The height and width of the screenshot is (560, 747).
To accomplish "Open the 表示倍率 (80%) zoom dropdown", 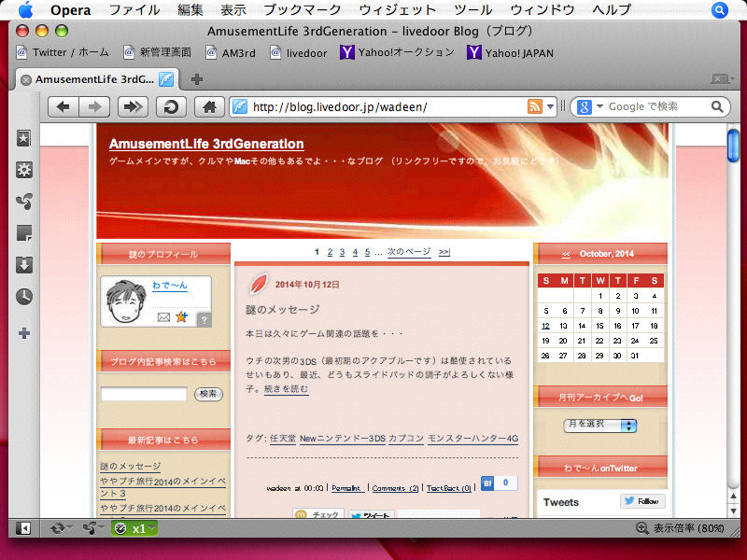I will tap(688, 528).
